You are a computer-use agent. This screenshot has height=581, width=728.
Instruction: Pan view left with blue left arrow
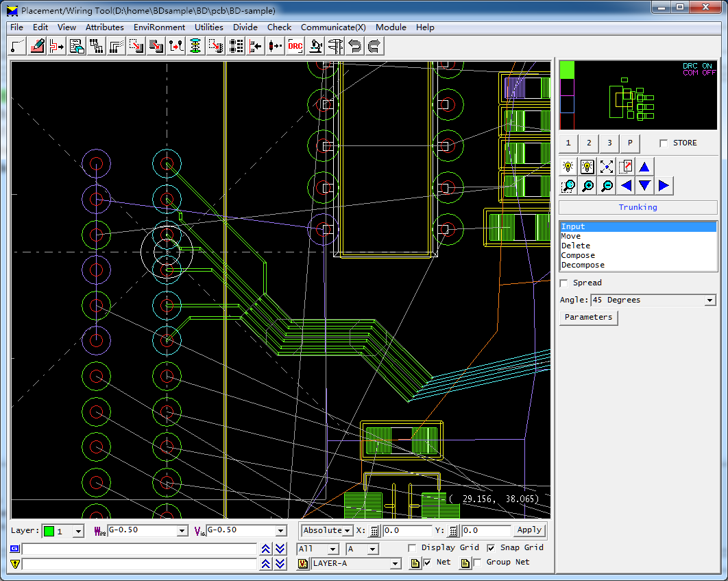(626, 186)
